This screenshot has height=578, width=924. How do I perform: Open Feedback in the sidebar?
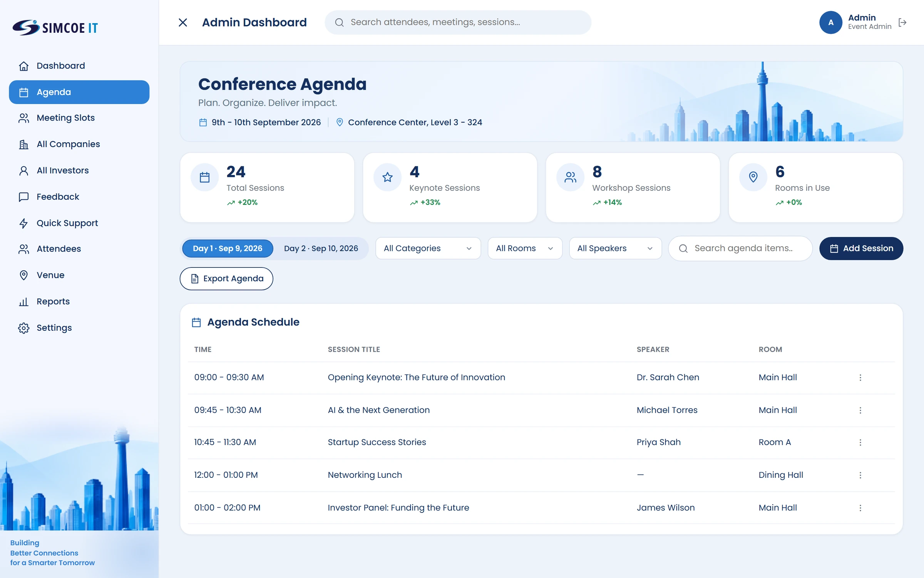click(x=79, y=197)
